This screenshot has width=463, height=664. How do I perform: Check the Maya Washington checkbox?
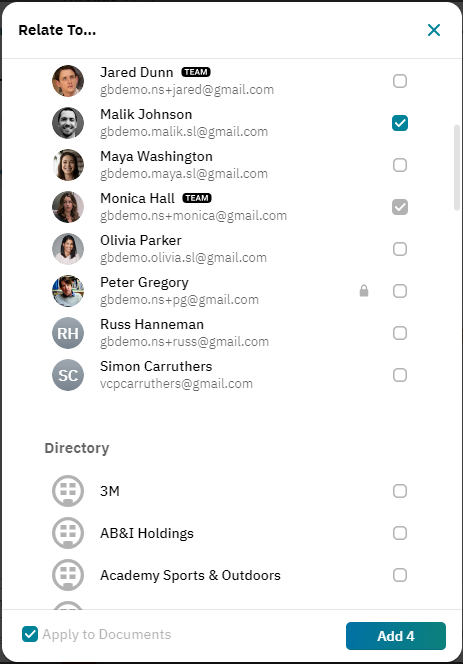click(x=400, y=165)
